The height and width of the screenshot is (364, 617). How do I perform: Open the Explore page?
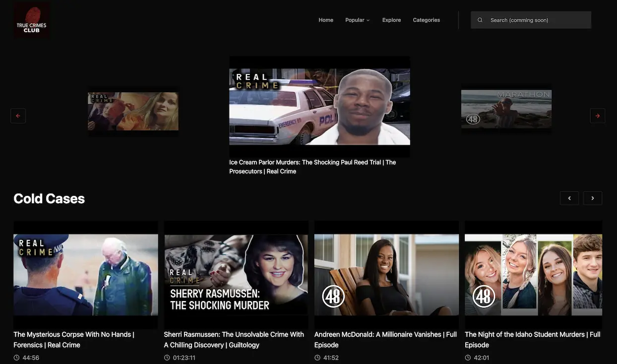[391, 20]
